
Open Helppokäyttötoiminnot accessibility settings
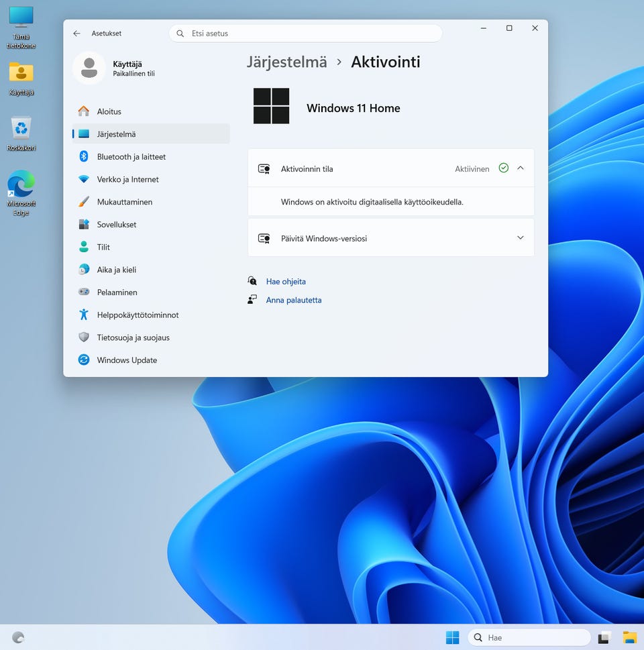[x=138, y=315]
